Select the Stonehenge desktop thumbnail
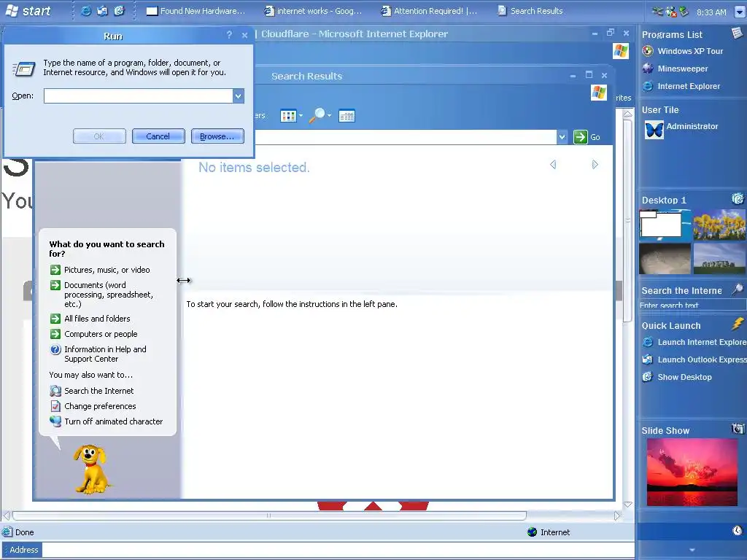 pos(719,259)
